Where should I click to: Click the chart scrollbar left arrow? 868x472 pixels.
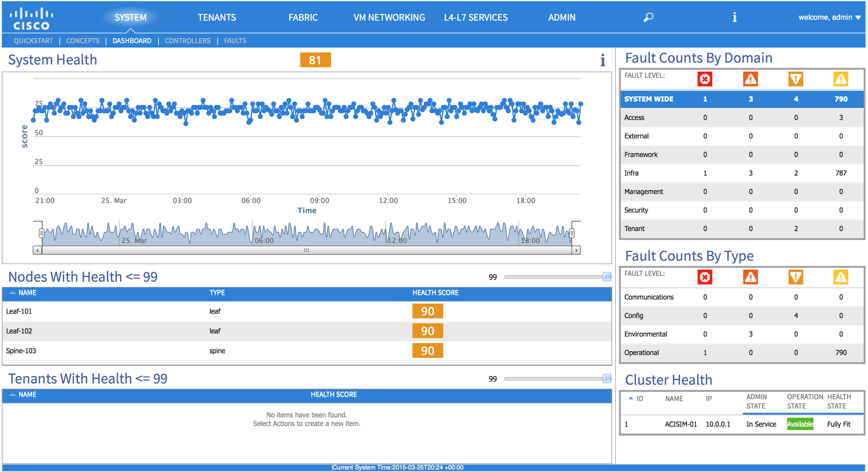(x=37, y=251)
